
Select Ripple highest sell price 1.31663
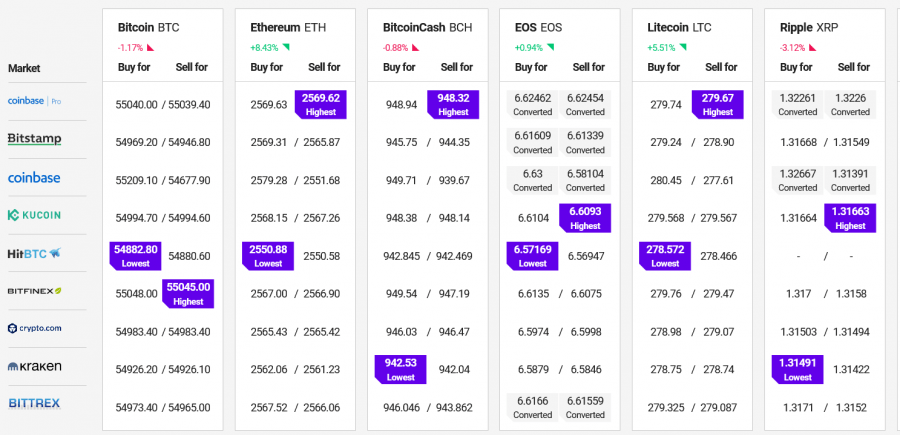[x=850, y=218]
